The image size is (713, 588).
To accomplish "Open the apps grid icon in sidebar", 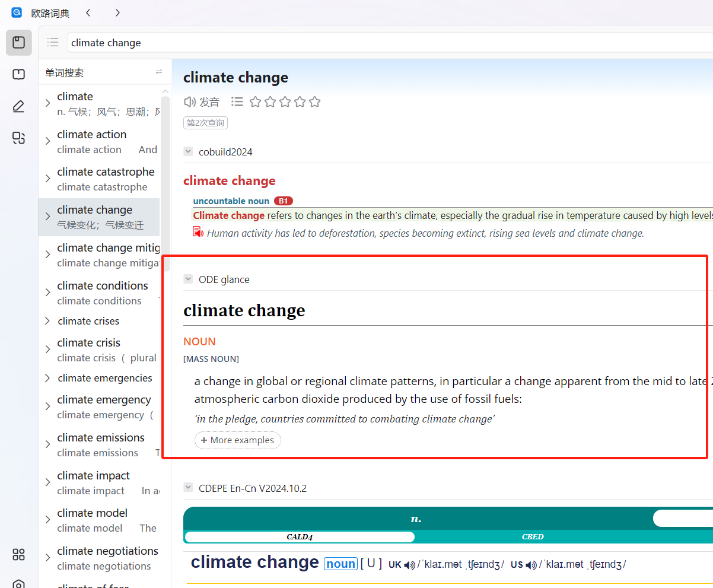I will [x=18, y=554].
